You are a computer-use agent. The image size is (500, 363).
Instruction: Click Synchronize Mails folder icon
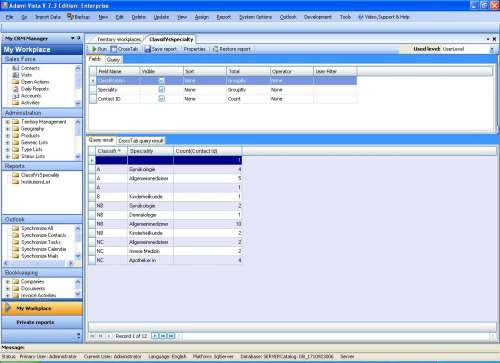tap(16, 256)
